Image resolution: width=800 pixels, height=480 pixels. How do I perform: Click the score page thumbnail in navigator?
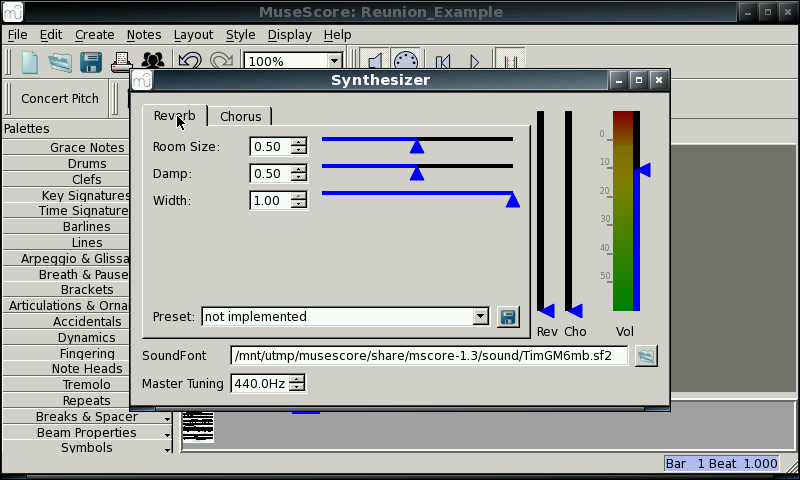(x=198, y=427)
